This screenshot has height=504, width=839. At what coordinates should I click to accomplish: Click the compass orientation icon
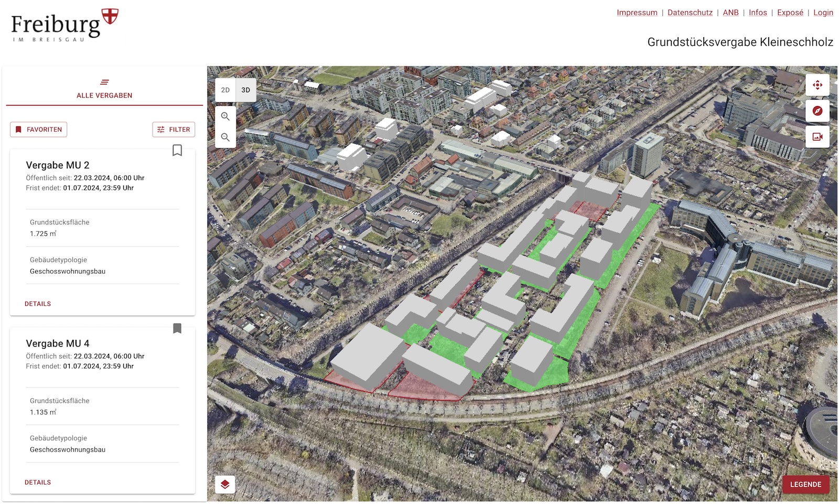[x=818, y=111]
